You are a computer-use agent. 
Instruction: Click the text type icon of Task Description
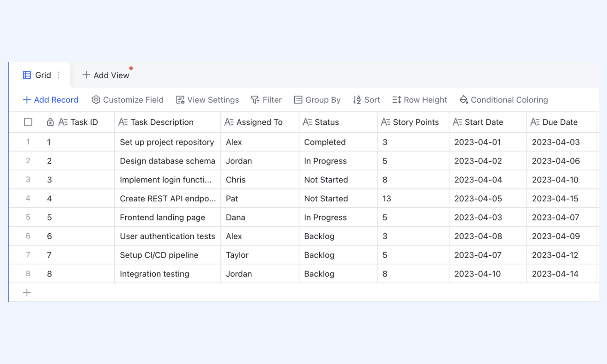coord(123,122)
